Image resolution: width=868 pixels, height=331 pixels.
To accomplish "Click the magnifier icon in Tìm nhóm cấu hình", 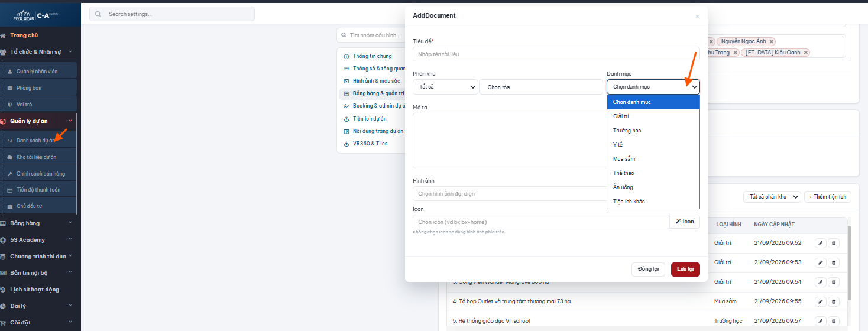I will (344, 35).
